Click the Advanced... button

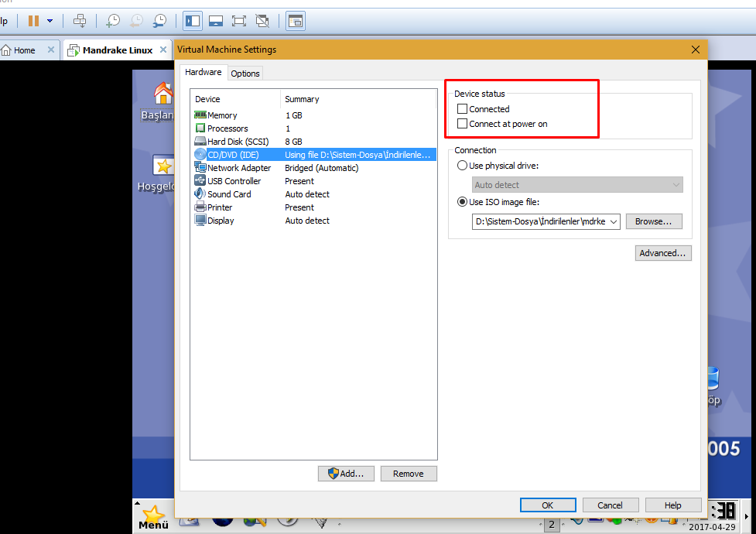[x=663, y=253]
